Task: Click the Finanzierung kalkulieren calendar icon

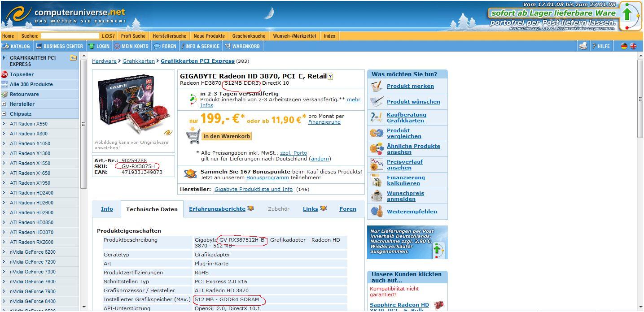Action: [x=377, y=180]
